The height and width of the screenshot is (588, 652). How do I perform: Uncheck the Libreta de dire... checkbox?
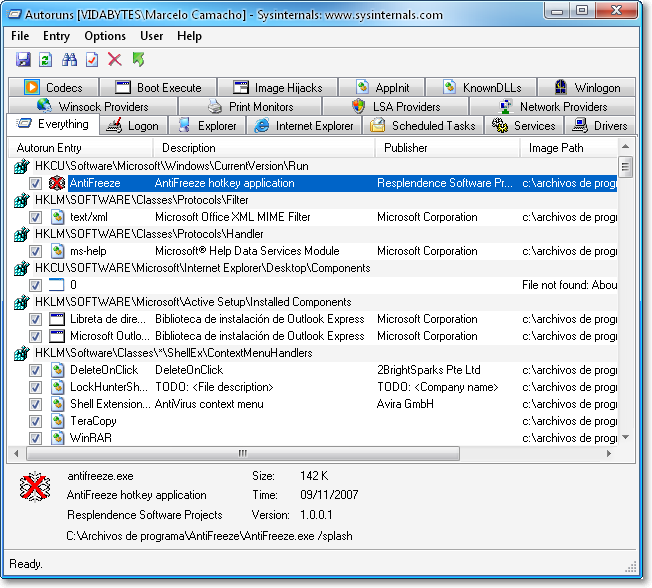[x=35, y=319]
